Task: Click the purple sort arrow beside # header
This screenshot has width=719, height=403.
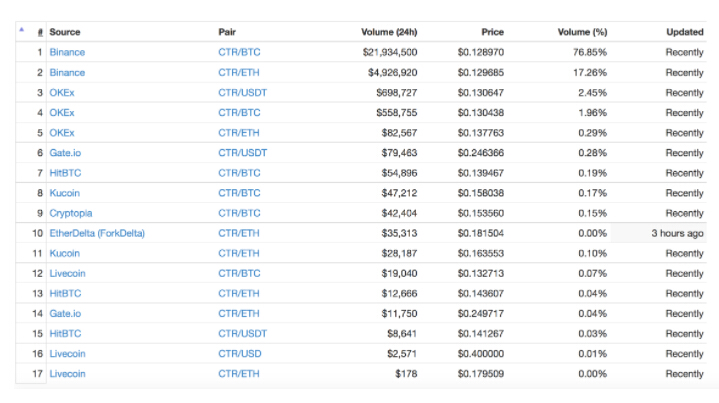Action: (22, 30)
